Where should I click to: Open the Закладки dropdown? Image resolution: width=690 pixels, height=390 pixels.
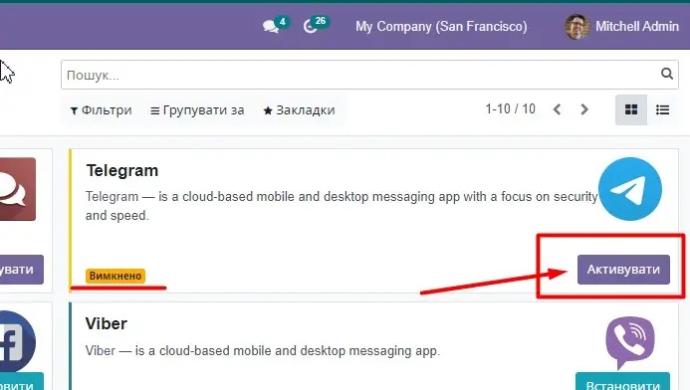click(299, 110)
